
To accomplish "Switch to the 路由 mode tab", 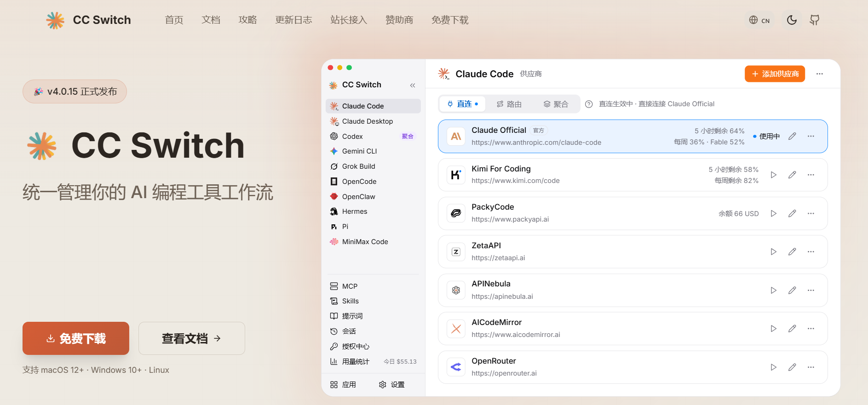I will [x=509, y=104].
